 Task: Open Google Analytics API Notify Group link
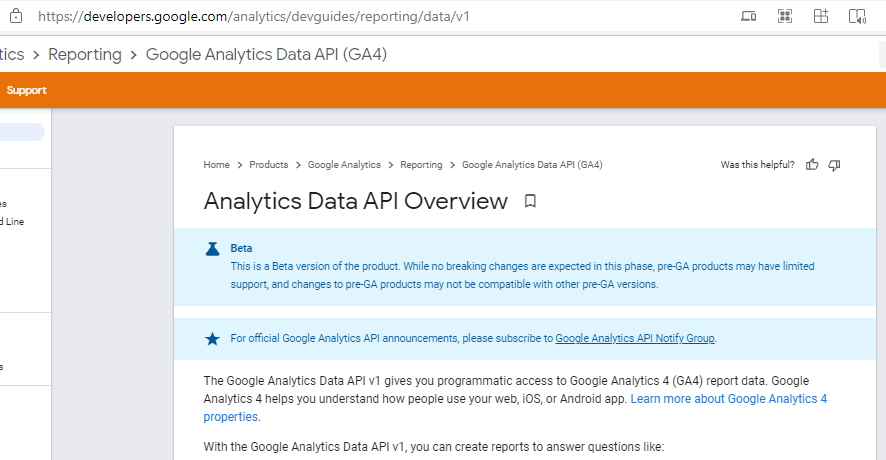pos(635,338)
